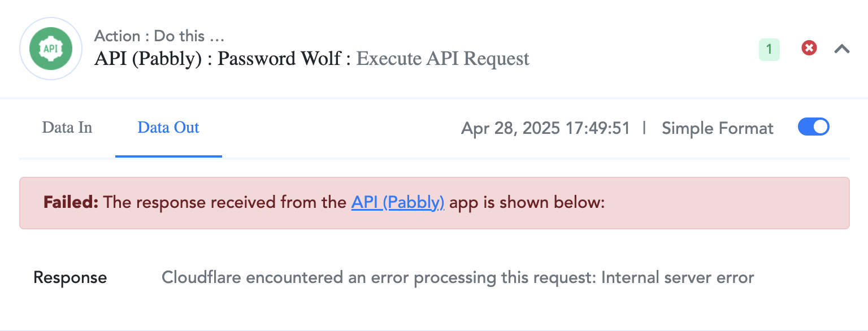Click the green API gear app icon
The width and height of the screenshot is (868, 331).
50,49
